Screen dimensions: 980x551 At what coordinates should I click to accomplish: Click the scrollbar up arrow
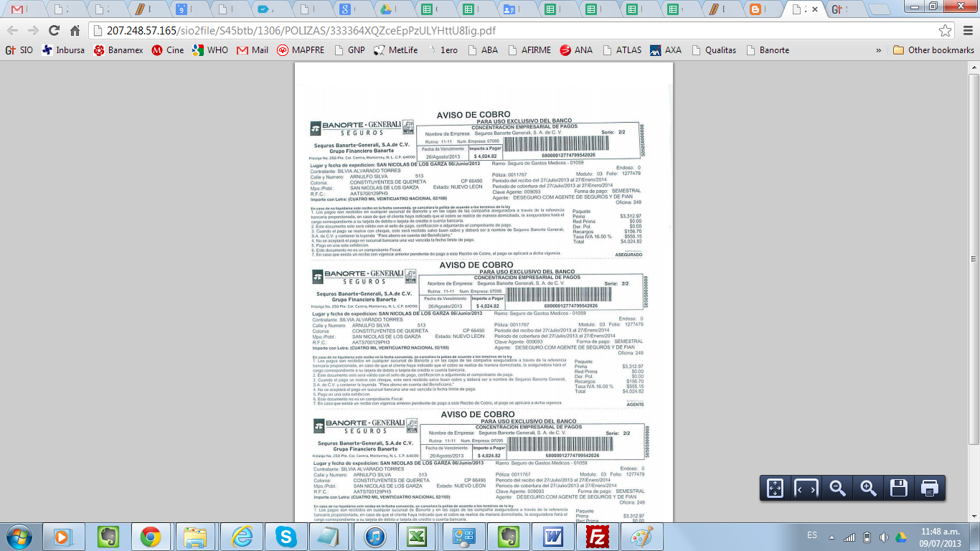pyautogui.click(x=974, y=67)
